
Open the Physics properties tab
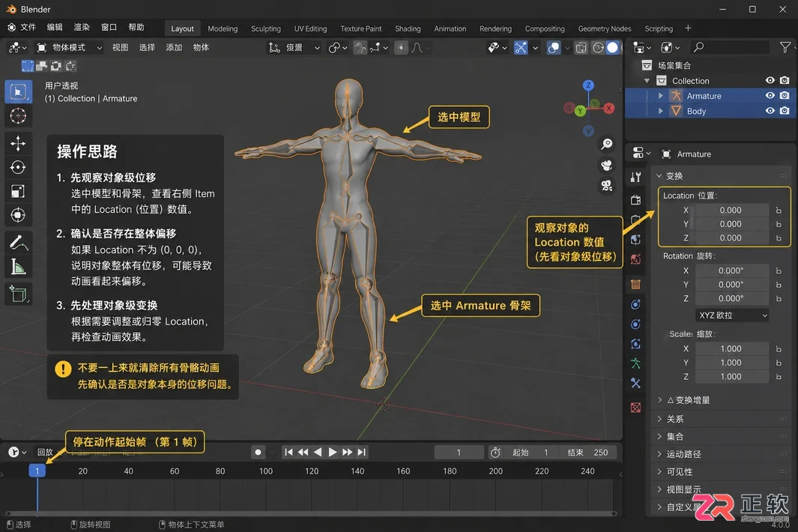635,324
